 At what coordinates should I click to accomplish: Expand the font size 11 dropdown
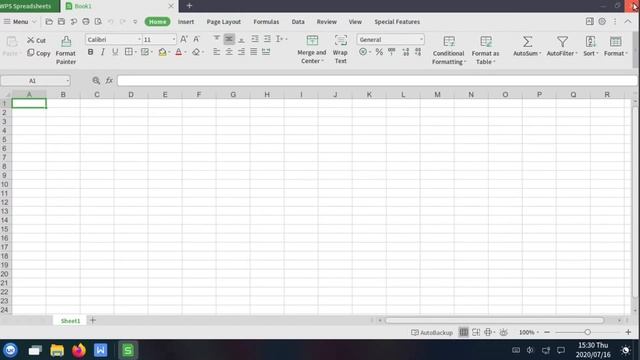[x=174, y=40]
